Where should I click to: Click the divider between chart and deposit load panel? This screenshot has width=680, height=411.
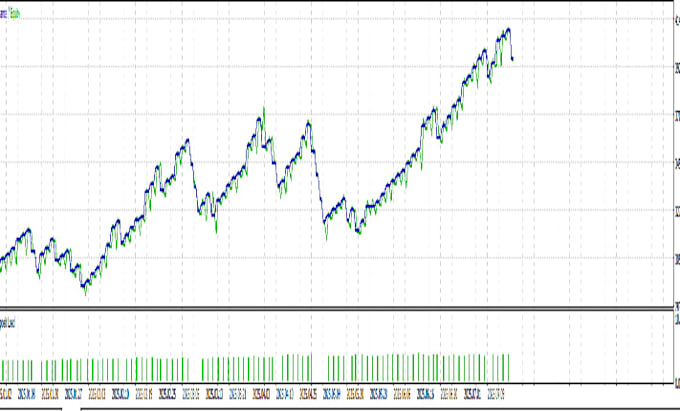[x=337, y=308]
